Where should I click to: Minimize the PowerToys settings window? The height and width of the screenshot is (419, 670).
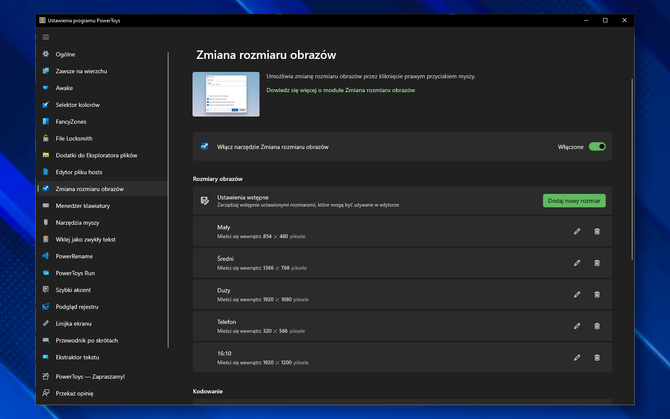pos(586,20)
